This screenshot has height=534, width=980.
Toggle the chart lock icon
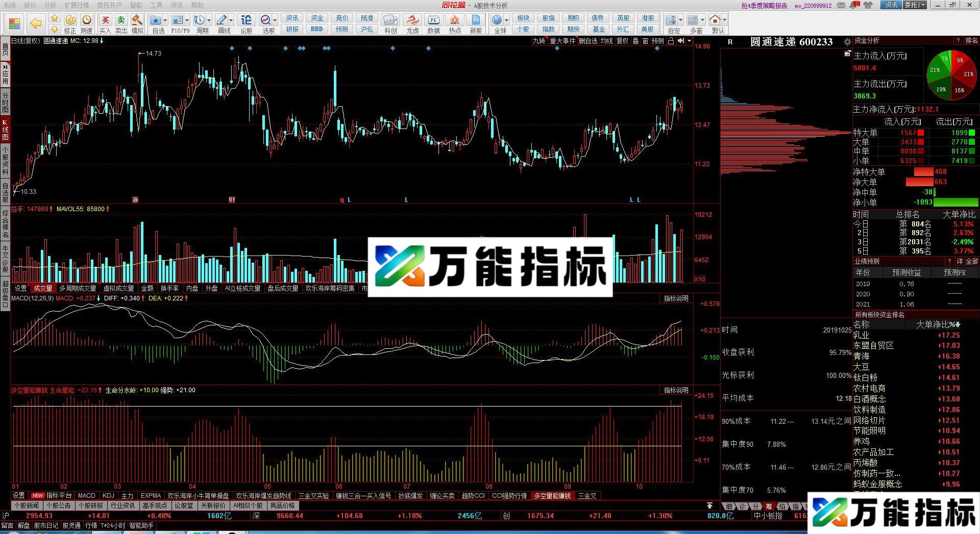pos(671,41)
